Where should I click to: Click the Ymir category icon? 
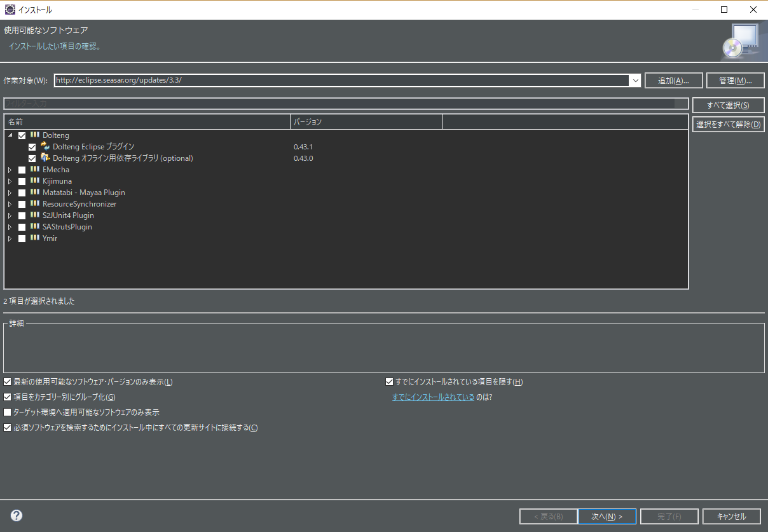click(x=34, y=238)
